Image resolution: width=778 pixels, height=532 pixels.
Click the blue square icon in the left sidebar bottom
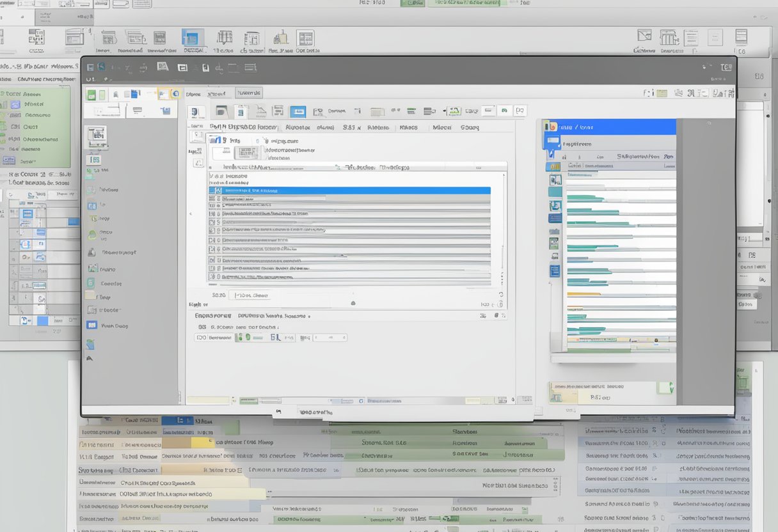(x=91, y=325)
